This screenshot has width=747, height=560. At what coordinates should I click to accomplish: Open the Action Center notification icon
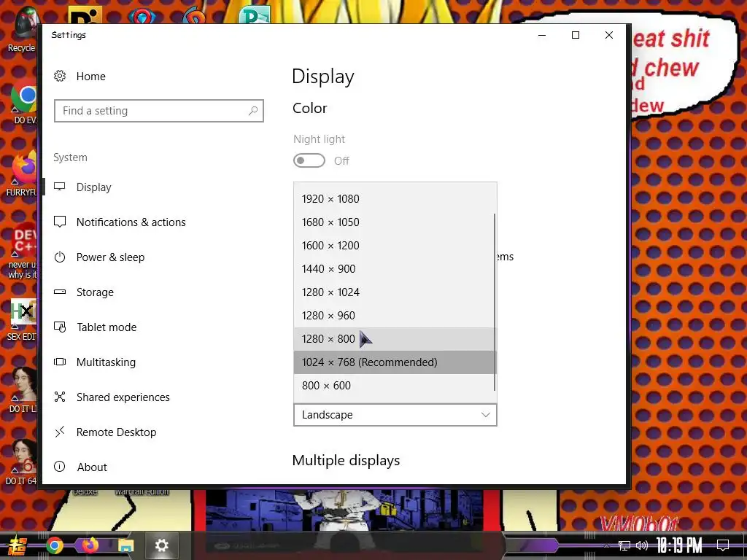pos(723,545)
